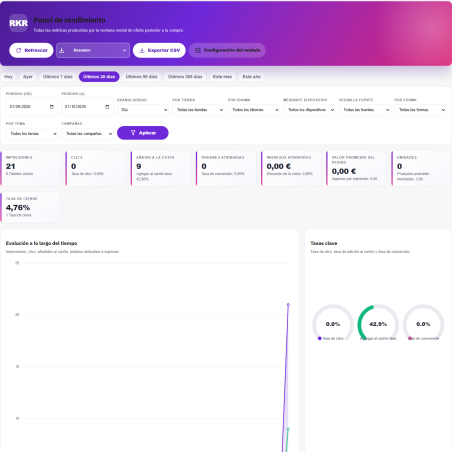Click the Clics metric card
The image size is (452, 452).
95,168
